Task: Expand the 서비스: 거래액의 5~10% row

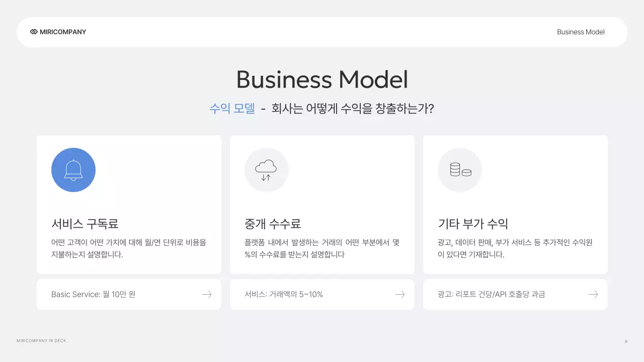Action: tap(322, 294)
